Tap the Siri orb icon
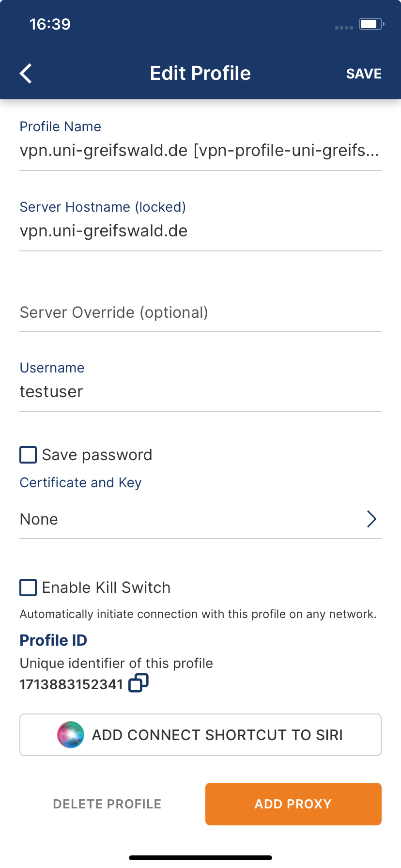401x868 pixels. [71, 735]
